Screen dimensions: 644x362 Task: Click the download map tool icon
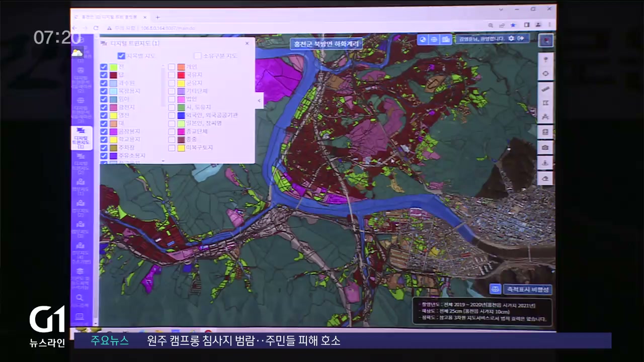[x=545, y=162]
